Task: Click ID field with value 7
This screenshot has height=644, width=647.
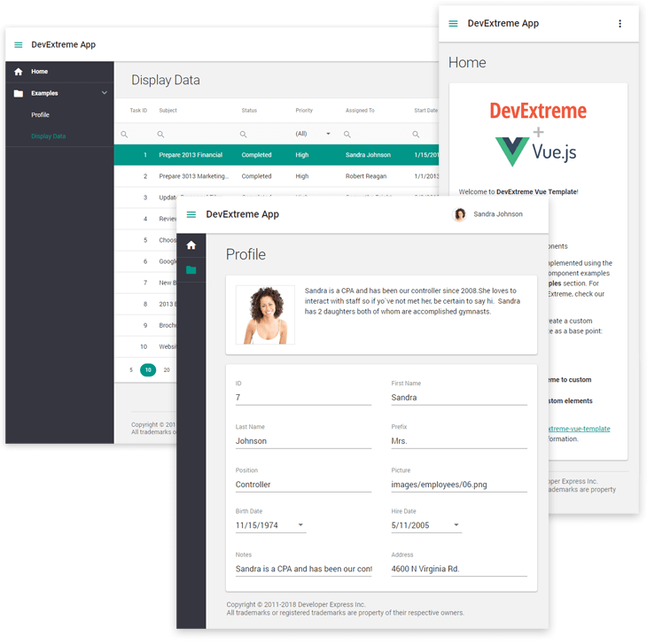Action: 303,398
